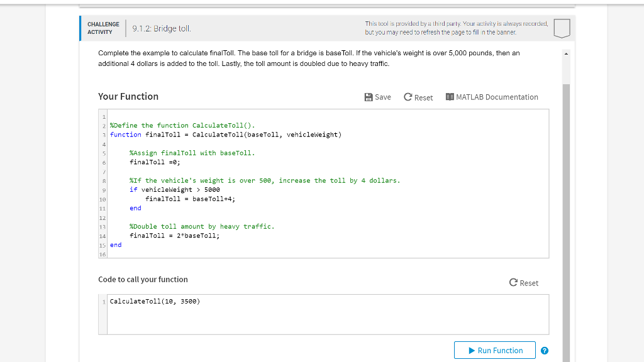Screen dimensions: 644x362
Task: Open the blue question mark help icon
Action: [545, 350]
